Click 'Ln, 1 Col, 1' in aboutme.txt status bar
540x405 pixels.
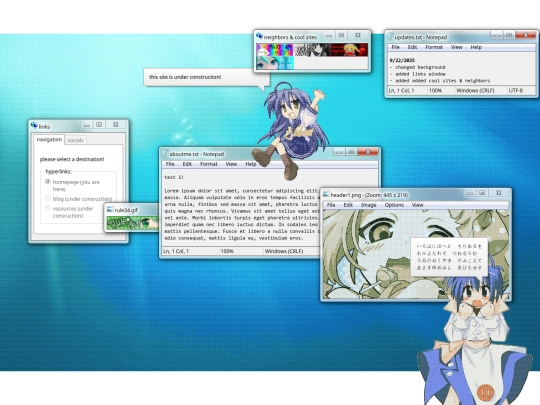click(x=176, y=251)
